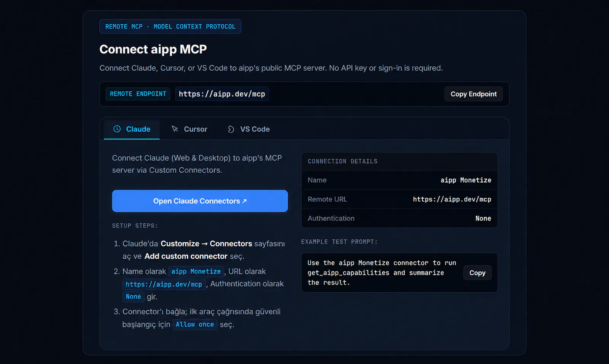Click the Remote URL row label
609x364 pixels.
pos(327,199)
